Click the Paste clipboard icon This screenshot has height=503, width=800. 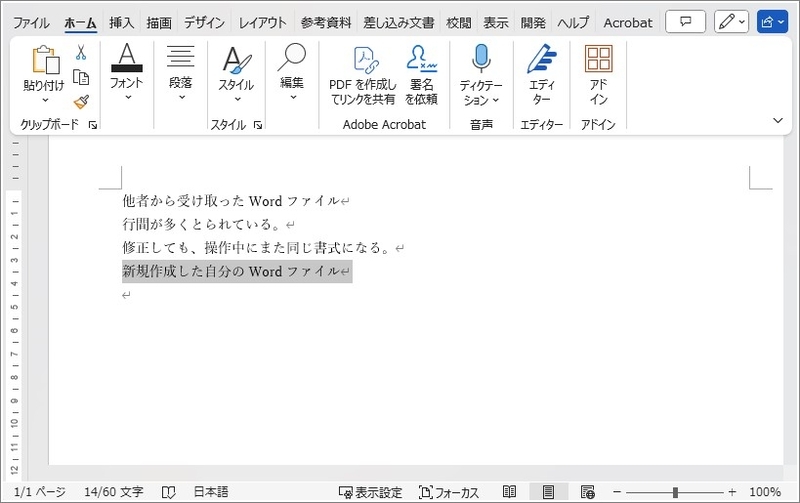pyautogui.click(x=45, y=59)
